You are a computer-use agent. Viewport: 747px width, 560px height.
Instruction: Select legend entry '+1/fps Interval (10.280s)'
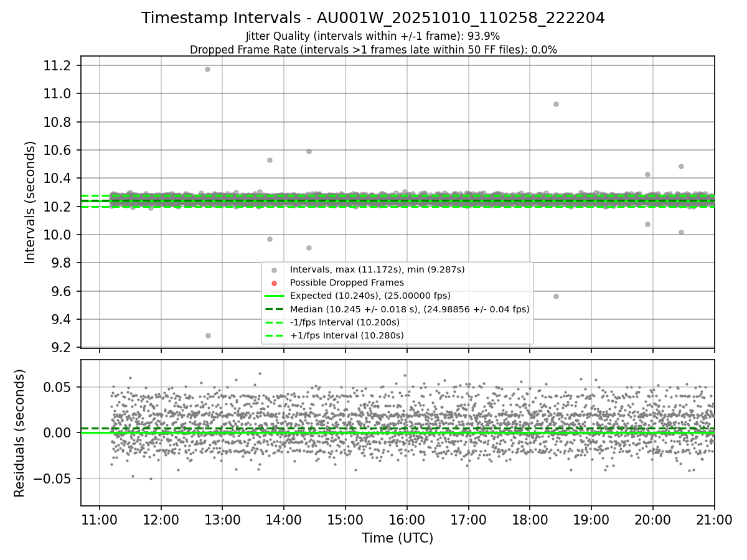[347, 335]
